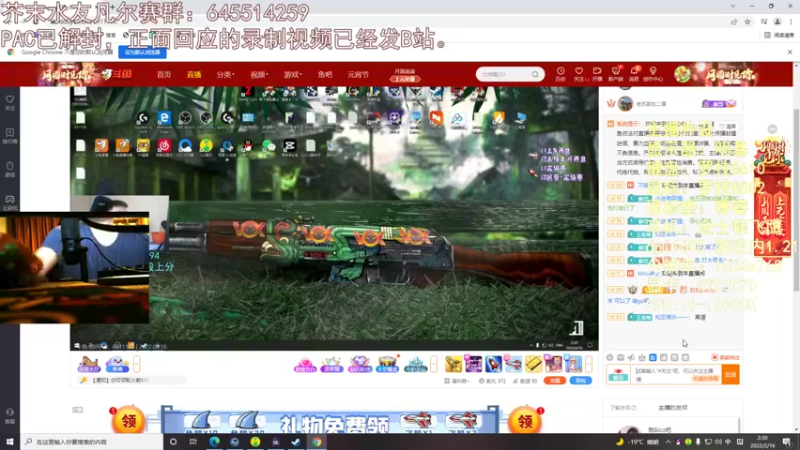
Task: Open the left sidebar 排行榜 ranking icon
Action: tap(10, 136)
